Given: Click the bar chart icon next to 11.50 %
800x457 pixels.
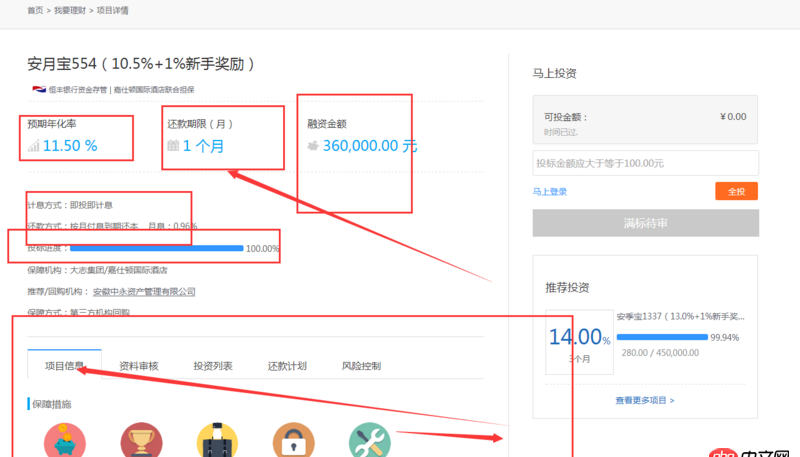Looking at the screenshot, I should [34, 146].
